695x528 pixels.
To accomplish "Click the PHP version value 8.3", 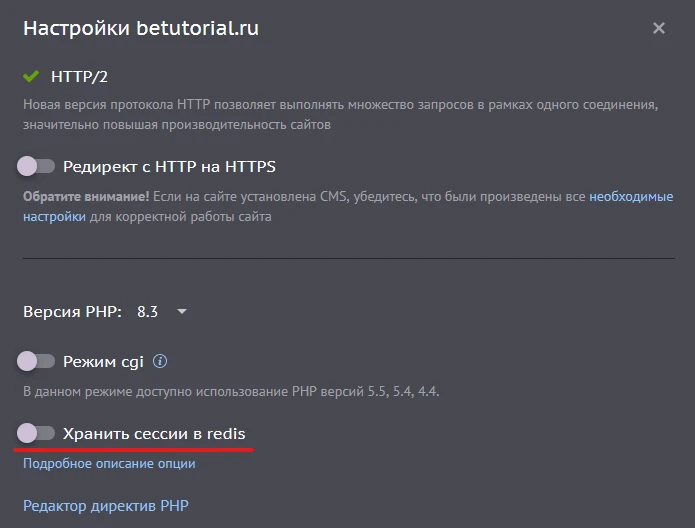I will [148, 312].
